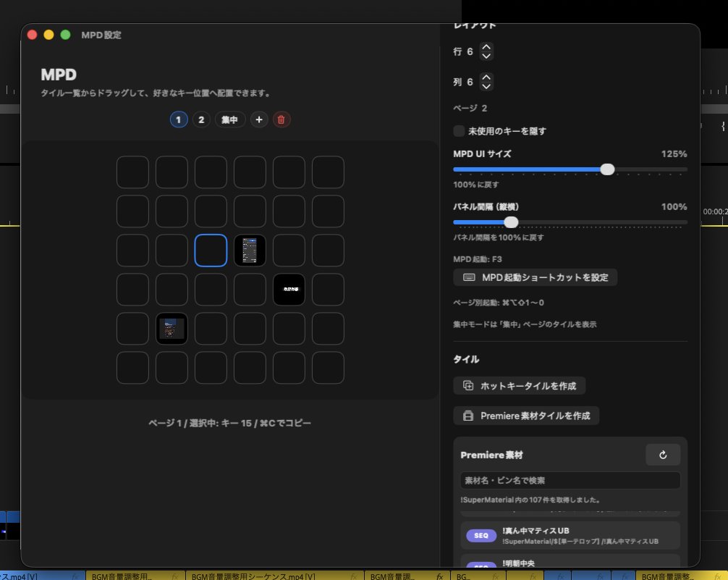728x580 pixels.
Task: Reset UI size via 100%に戻す
Action: point(476,185)
